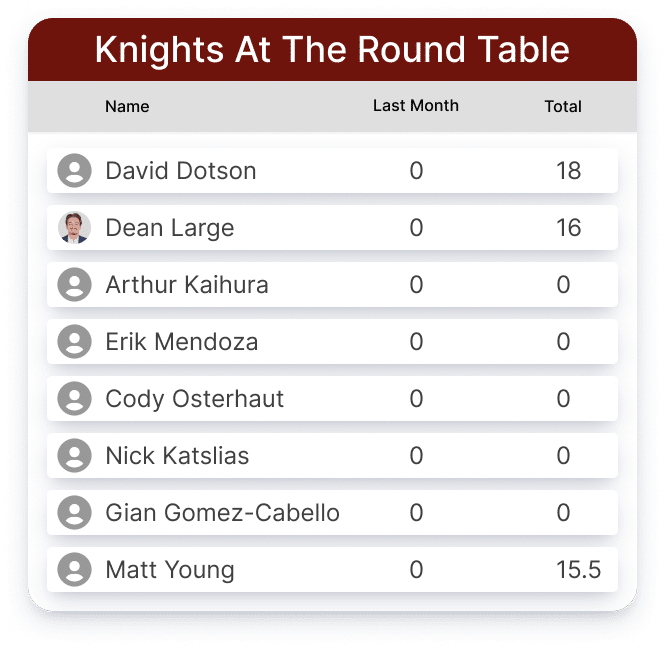Screen dimensions: 665x649
Task: Open Dean Large's profile photo
Action: click(74, 228)
